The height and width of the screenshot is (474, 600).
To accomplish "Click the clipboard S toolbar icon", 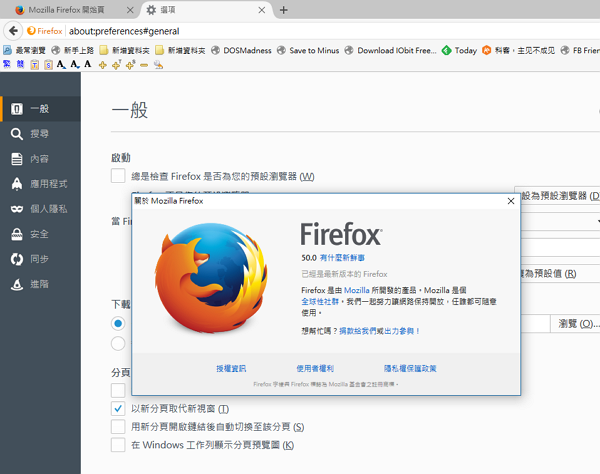I will (48, 65).
